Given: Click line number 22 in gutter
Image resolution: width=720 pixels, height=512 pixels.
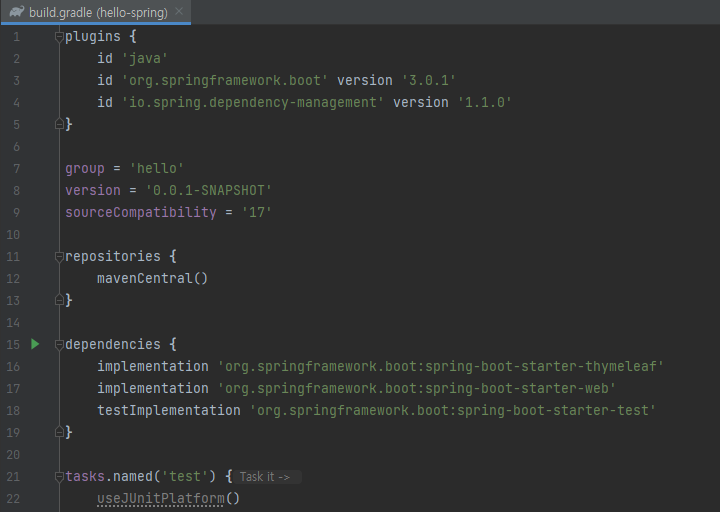Looking at the screenshot, I should click(x=13, y=499).
